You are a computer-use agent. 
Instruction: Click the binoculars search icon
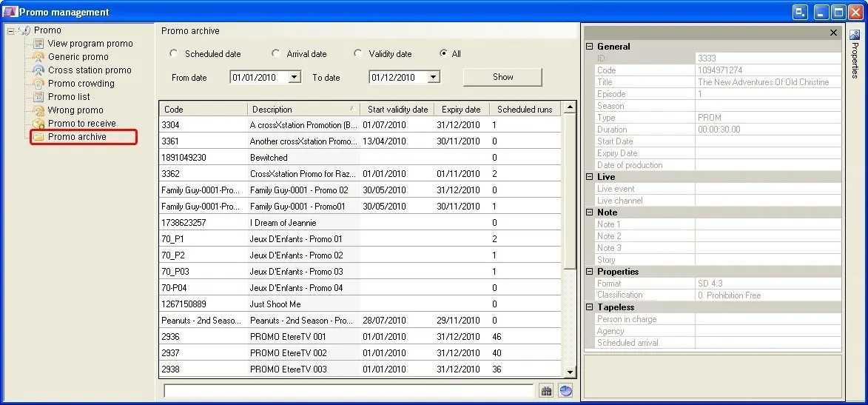click(x=546, y=391)
